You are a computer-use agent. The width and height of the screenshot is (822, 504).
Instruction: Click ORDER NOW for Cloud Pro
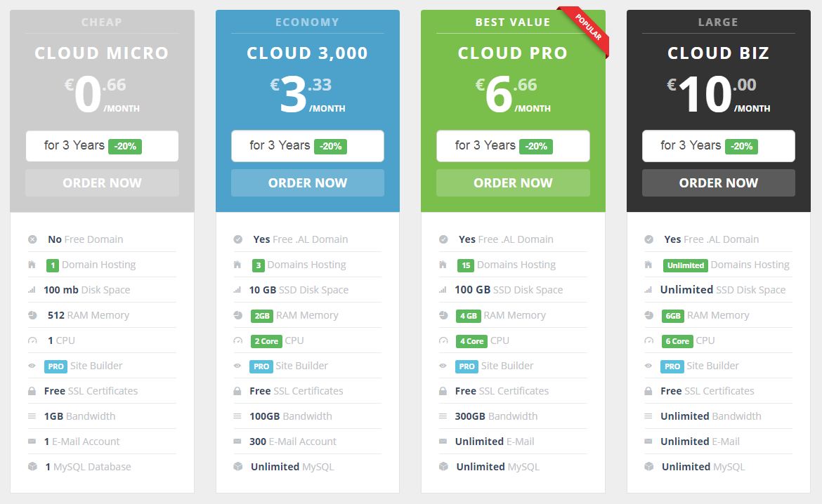coord(514,183)
